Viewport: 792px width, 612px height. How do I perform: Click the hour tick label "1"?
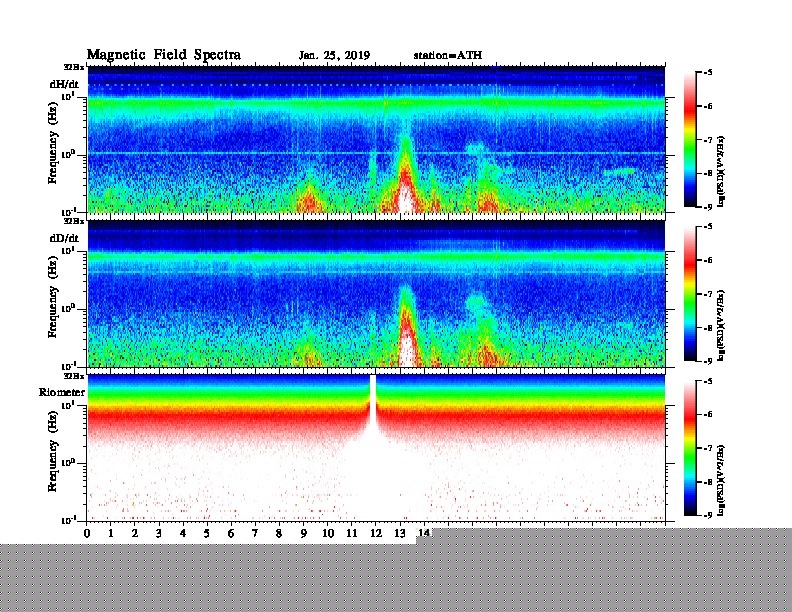click(x=111, y=533)
